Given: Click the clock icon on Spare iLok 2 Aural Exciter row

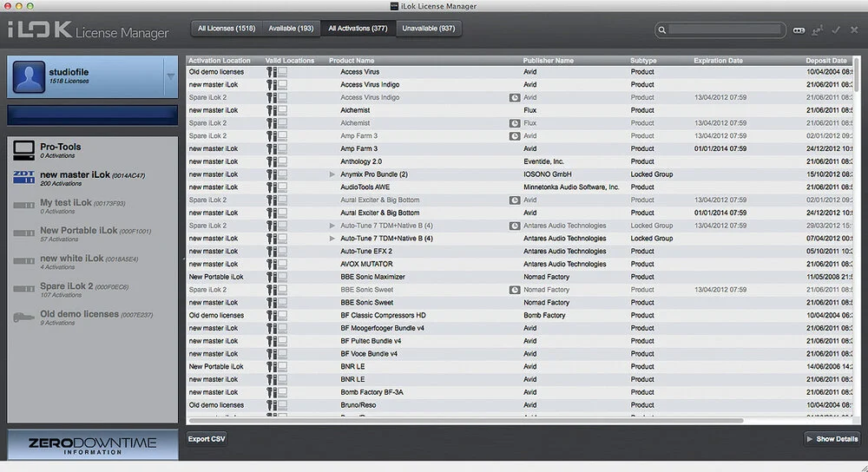Looking at the screenshot, I should pyautogui.click(x=514, y=200).
